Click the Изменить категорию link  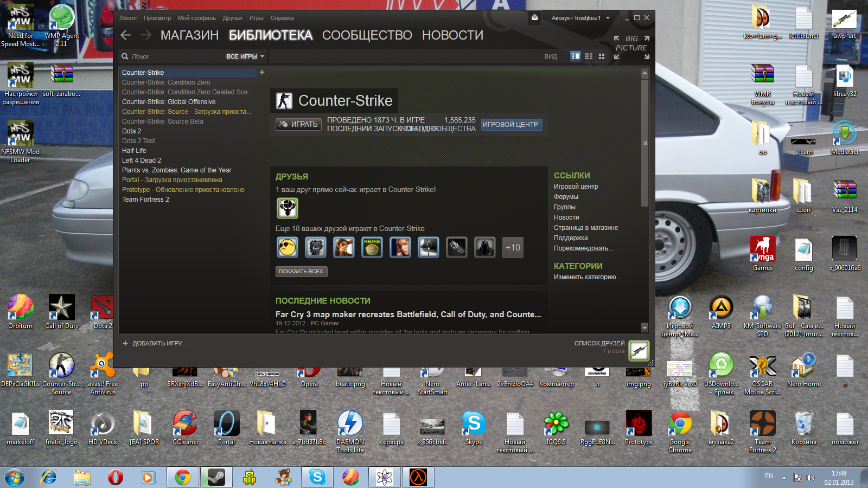pyautogui.click(x=588, y=277)
